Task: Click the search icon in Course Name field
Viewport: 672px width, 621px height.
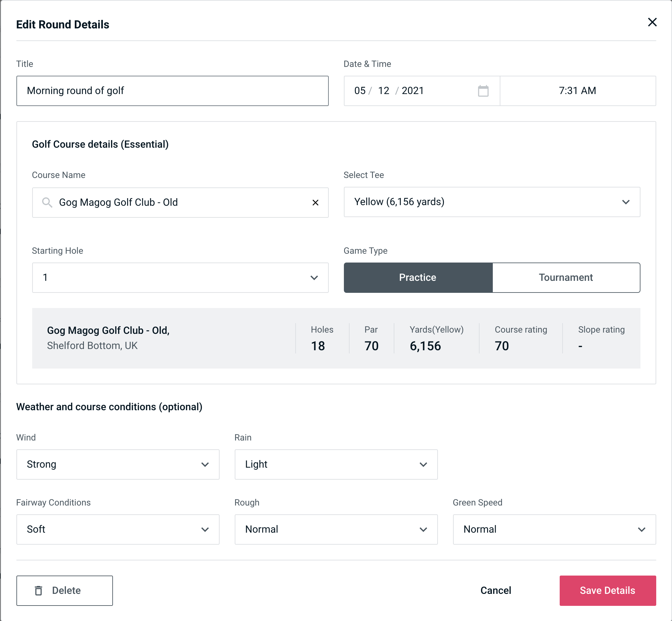Action: point(47,202)
